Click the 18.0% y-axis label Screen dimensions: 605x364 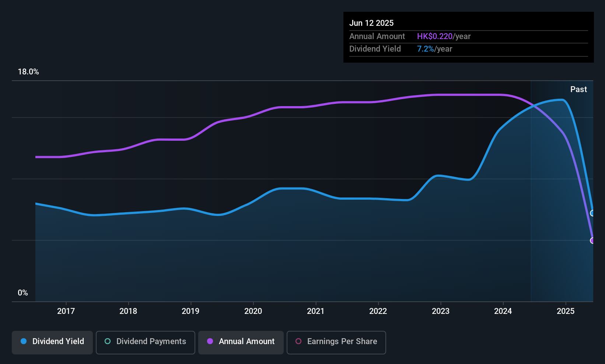click(x=28, y=71)
